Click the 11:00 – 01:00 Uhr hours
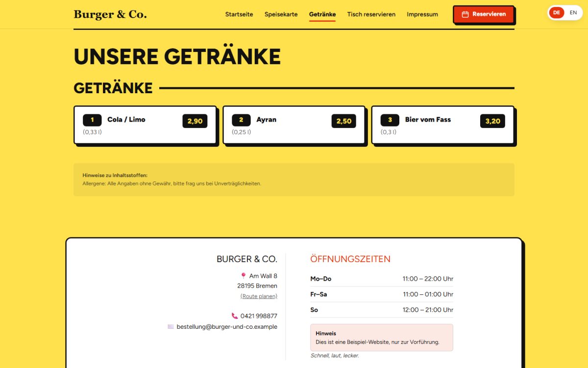 (428, 294)
